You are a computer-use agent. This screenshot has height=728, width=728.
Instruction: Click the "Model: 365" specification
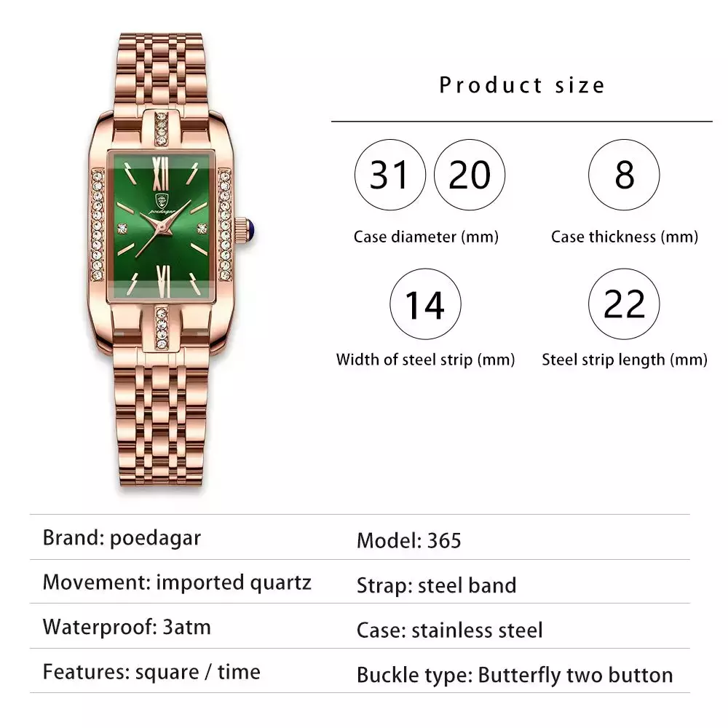(x=408, y=540)
